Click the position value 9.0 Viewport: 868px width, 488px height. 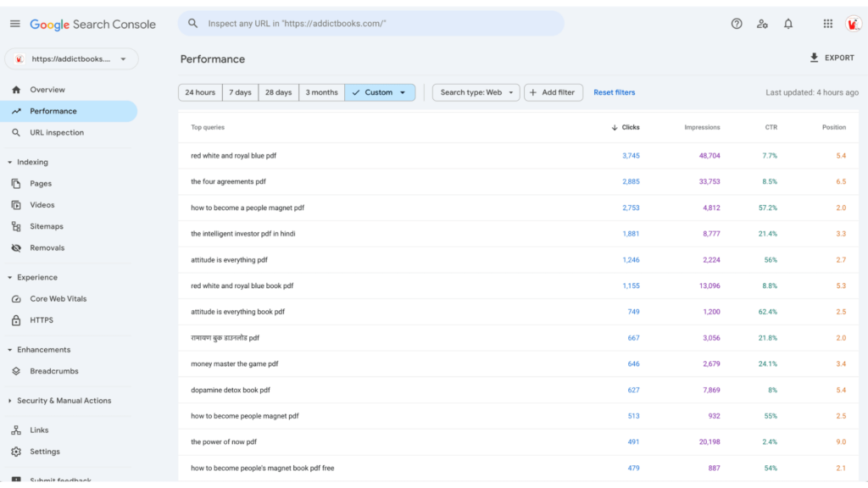(841, 442)
